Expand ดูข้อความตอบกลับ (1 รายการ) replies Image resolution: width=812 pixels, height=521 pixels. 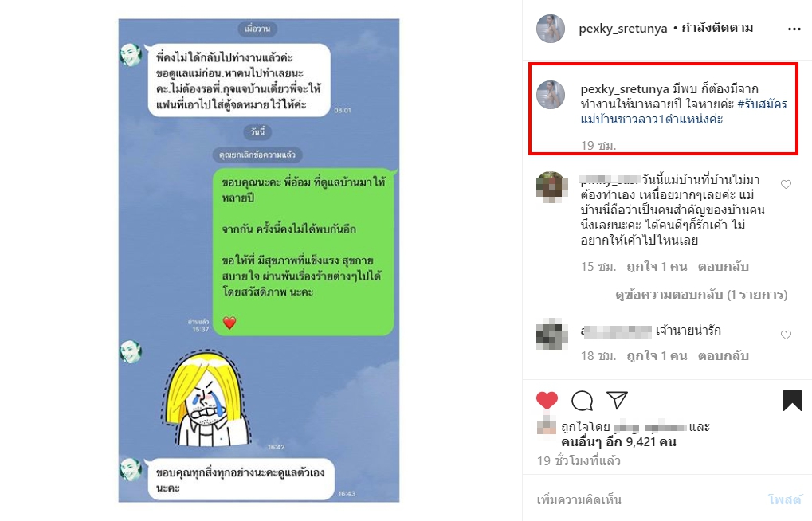[701, 295]
